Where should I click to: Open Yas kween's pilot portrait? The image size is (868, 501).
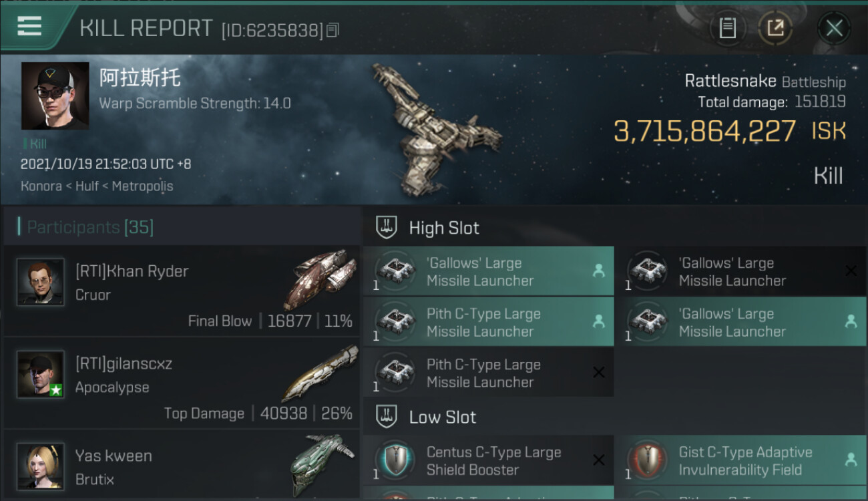pyautogui.click(x=41, y=466)
